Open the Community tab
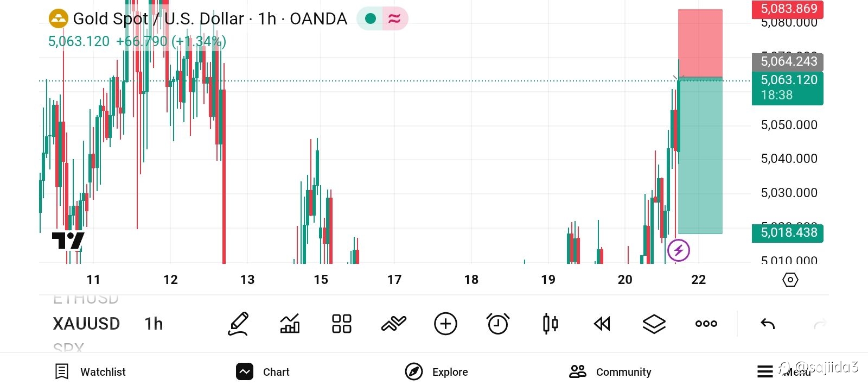This screenshot has height=391, width=868. pos(610,371)
